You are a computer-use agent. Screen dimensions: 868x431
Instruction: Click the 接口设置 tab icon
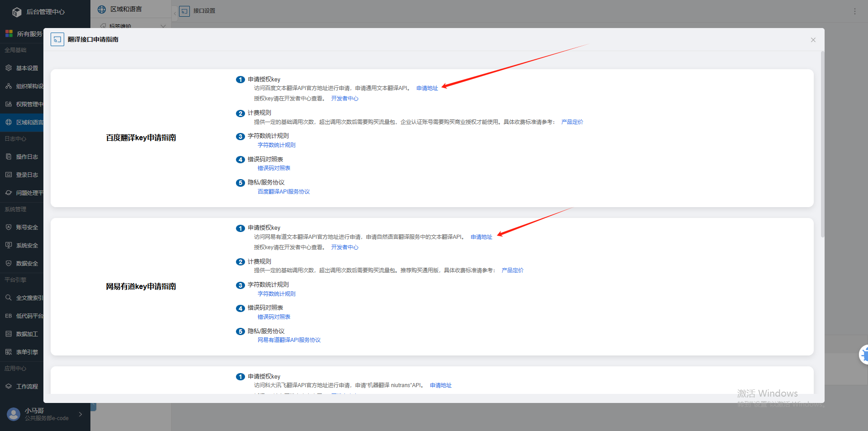pos(184,11)
